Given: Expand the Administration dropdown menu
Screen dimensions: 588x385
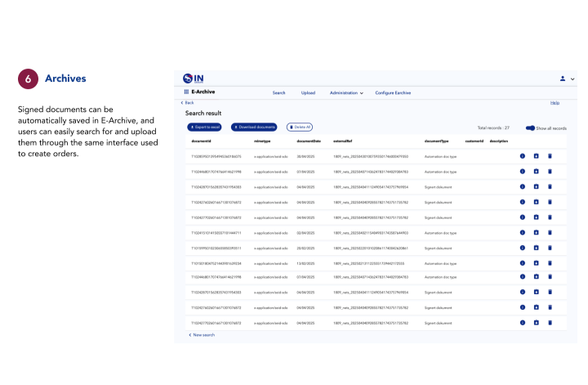Looking at the screenshot, I should 346,93.
